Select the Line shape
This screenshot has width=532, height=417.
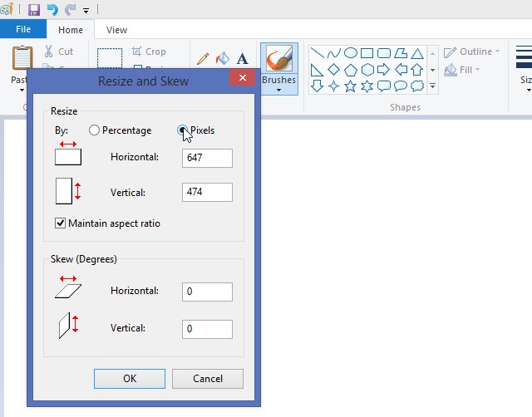318,53
